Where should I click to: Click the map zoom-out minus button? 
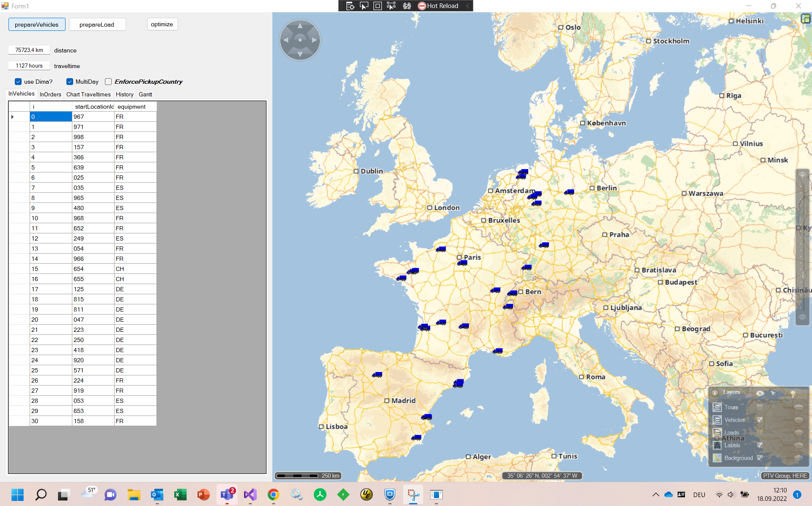coord(802,317)
